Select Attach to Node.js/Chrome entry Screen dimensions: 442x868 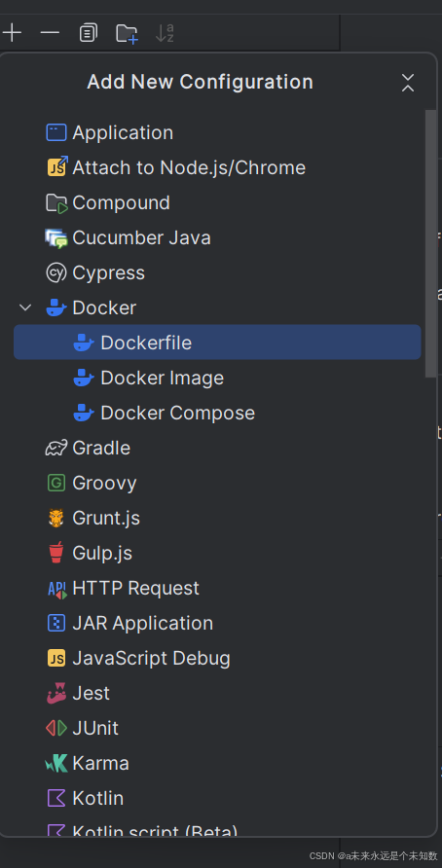point(217,167)
